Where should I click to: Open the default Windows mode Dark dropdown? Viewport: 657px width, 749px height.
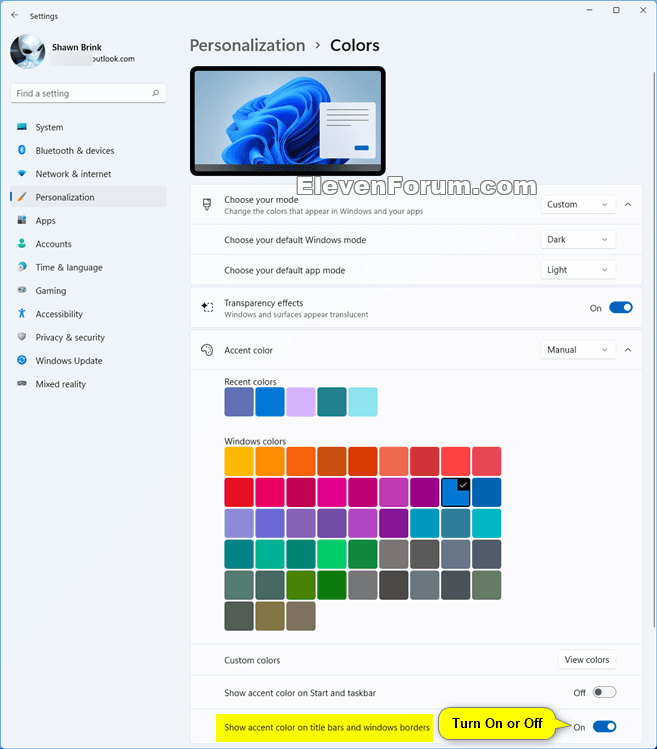click(578, 239)
